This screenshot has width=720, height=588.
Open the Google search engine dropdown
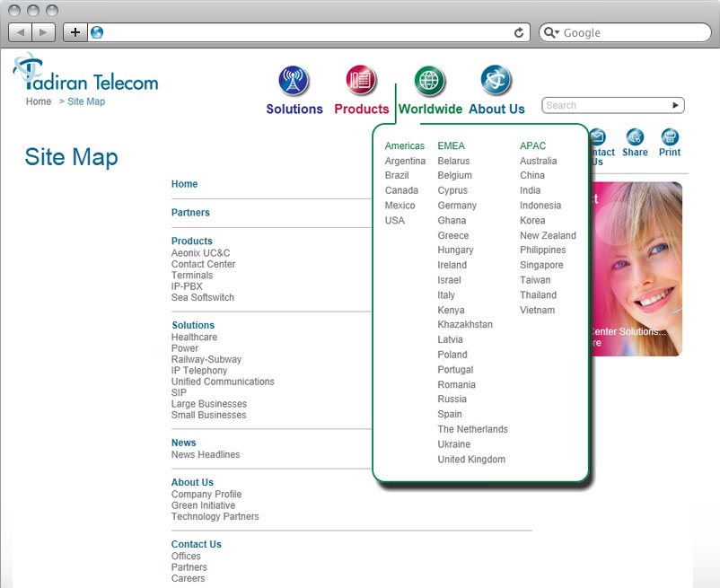pos(552,33)
